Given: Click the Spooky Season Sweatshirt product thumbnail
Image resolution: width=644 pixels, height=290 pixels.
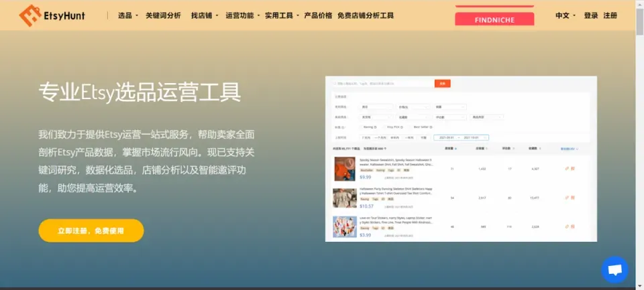Looking at the screenshot, I should coord(345,169).
